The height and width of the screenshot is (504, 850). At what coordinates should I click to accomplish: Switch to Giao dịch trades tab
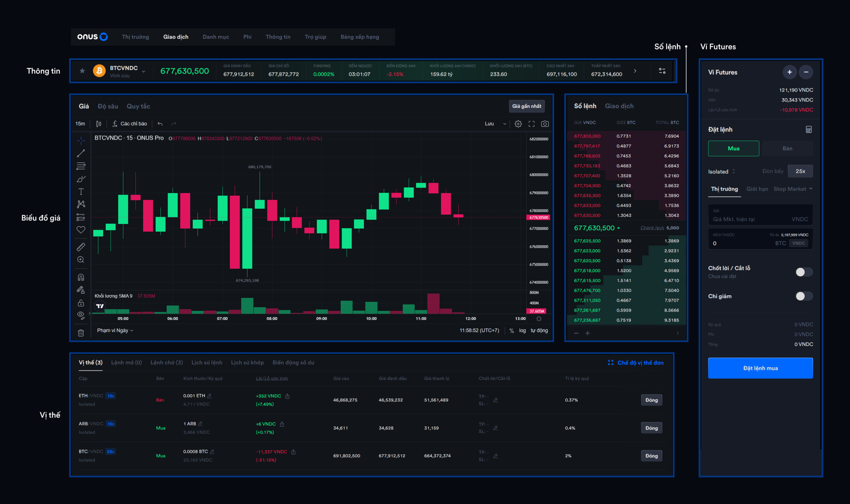tap(619, 106)
